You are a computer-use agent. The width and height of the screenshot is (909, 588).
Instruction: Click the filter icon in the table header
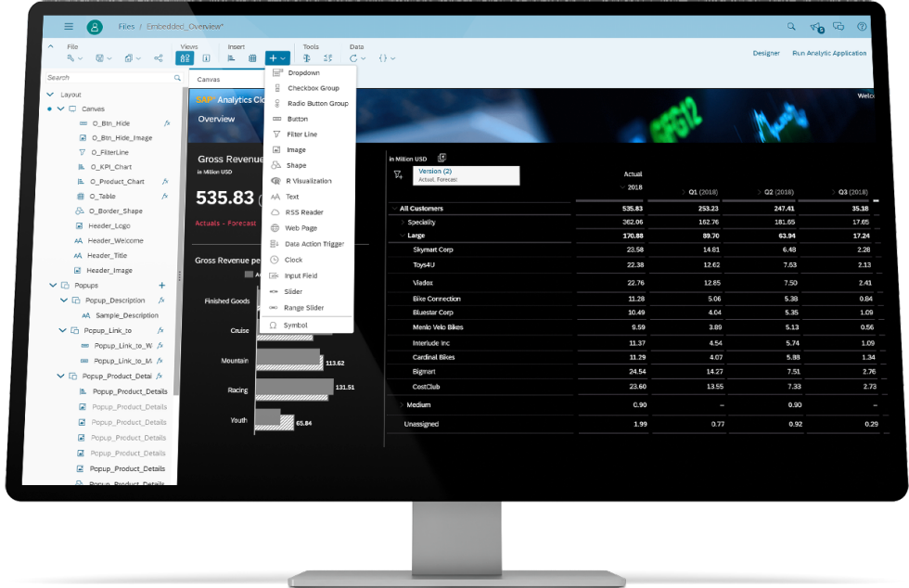[398, 174]
